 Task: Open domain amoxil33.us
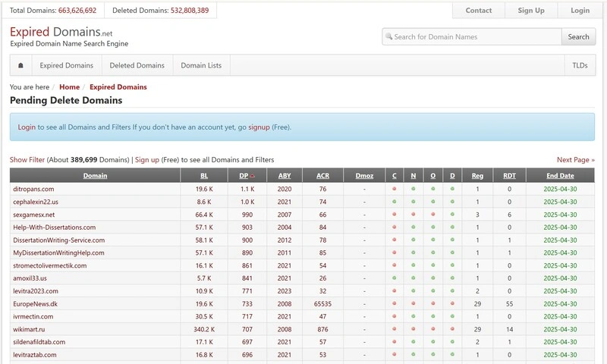pos(30,278)
